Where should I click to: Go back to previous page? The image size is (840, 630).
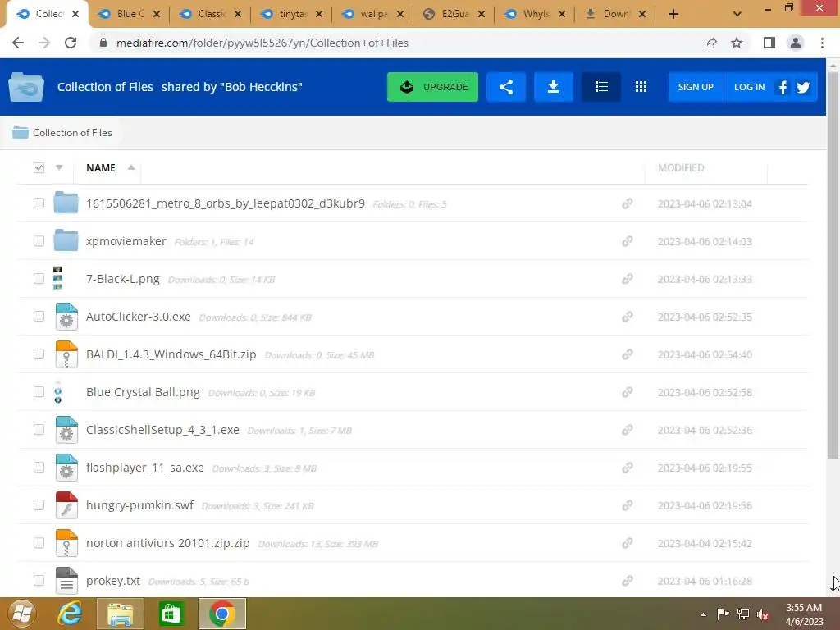click(18, 43)
